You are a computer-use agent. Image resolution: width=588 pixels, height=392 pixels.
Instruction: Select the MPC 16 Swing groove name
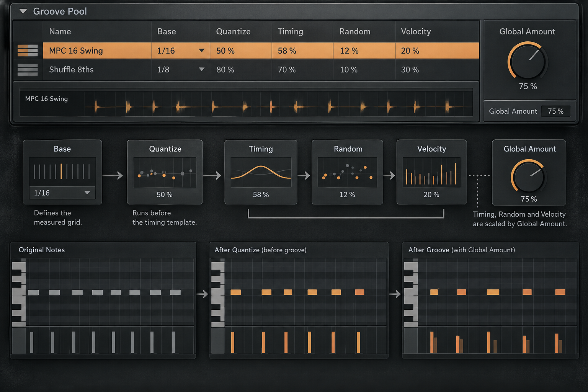pyautogui.click(x=76, y=51)
